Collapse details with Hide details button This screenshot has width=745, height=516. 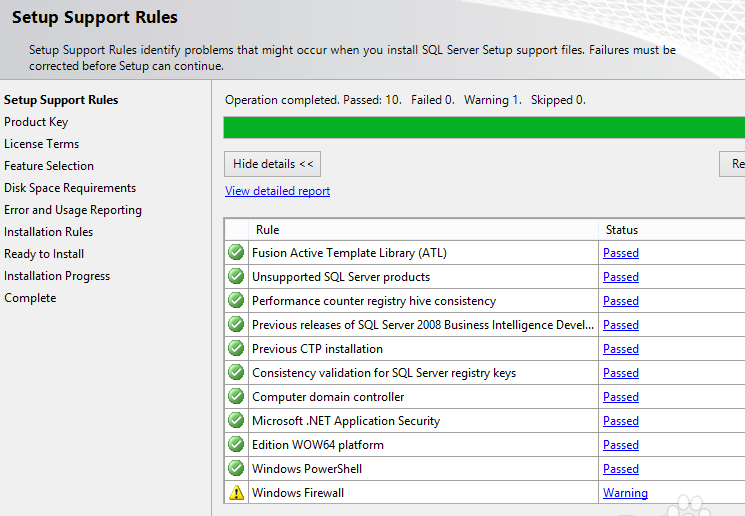[273, 164]
